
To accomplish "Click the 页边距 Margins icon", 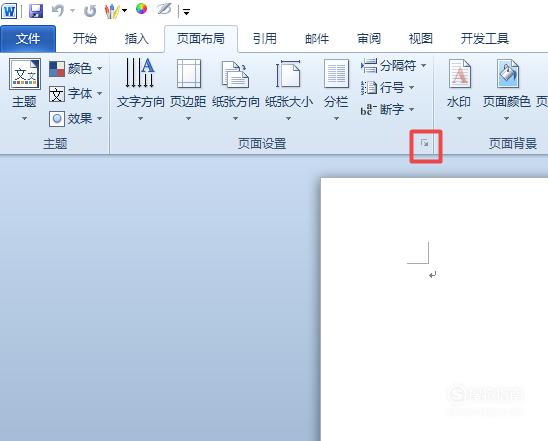I will click(x=189, y=73).
